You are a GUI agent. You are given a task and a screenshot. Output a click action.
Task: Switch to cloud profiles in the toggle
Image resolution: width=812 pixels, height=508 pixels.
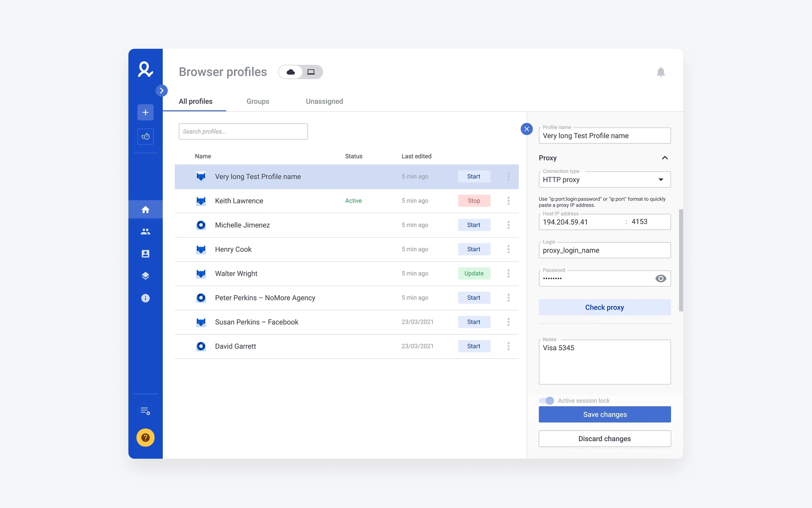coord(291,72)
